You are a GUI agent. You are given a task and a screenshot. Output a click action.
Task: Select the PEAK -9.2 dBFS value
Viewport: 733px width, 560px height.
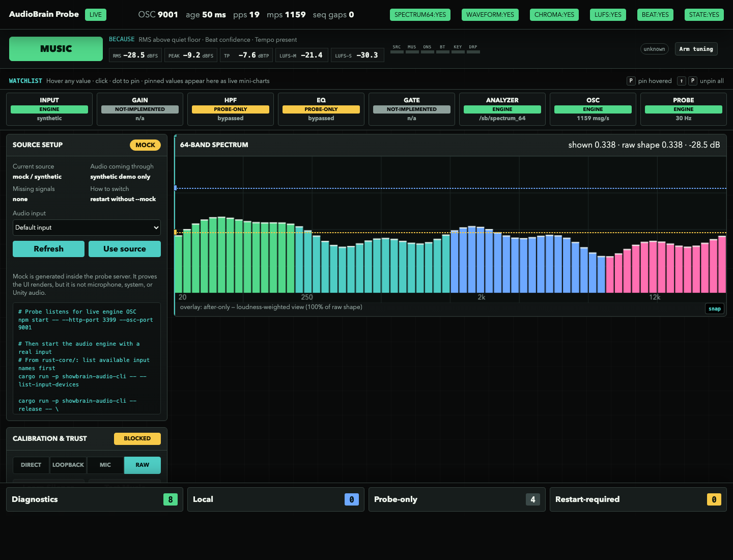(191, 55)
